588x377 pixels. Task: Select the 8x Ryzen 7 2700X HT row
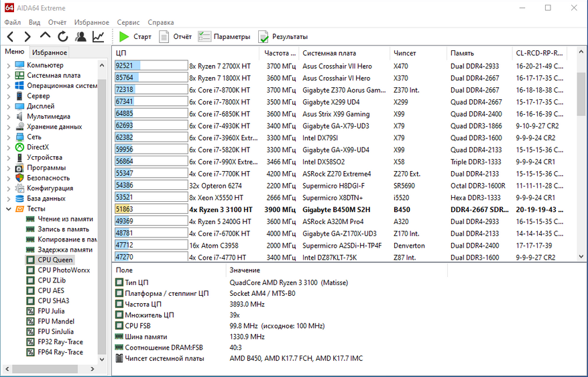(339, 66)
